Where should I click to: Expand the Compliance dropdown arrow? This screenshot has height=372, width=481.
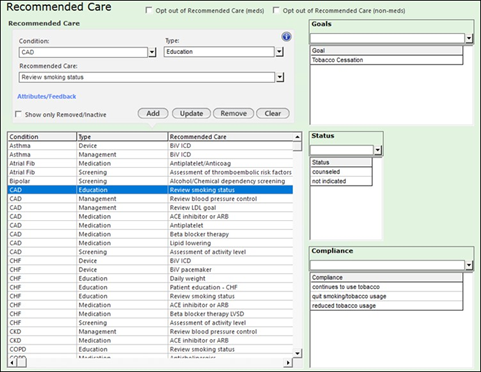(x=469, y=265)
